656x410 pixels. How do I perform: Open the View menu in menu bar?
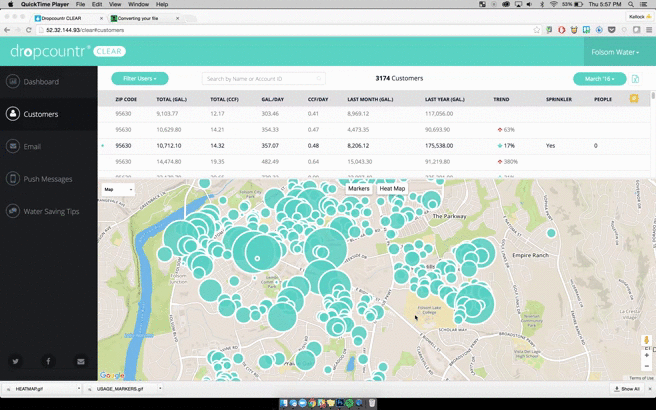116,4
